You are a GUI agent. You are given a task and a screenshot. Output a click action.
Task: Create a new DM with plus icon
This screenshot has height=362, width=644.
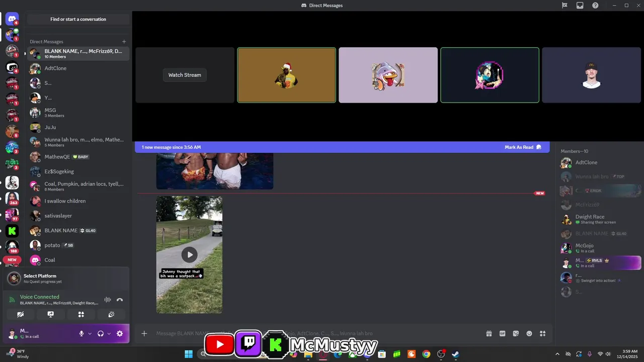124,42
